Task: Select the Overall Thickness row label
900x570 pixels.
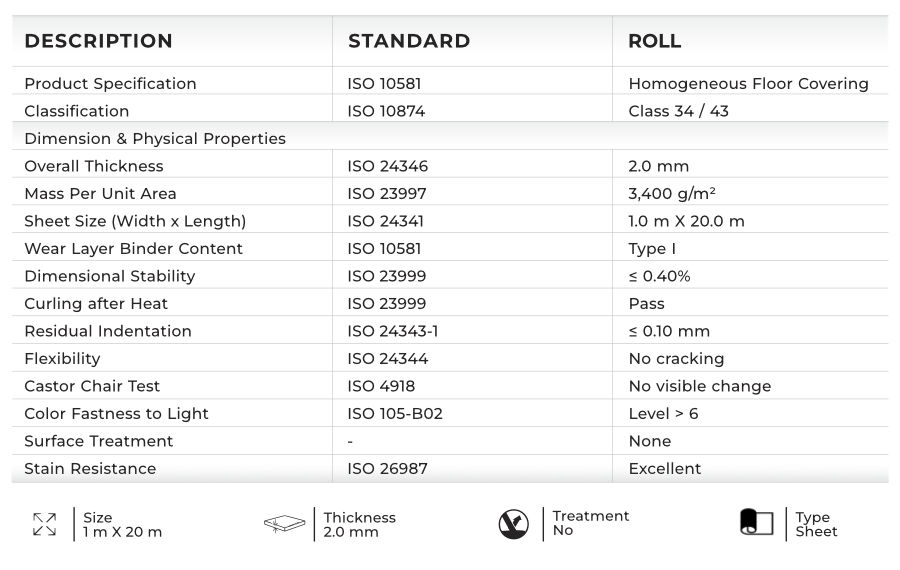Action: click(x=94, y=166)
